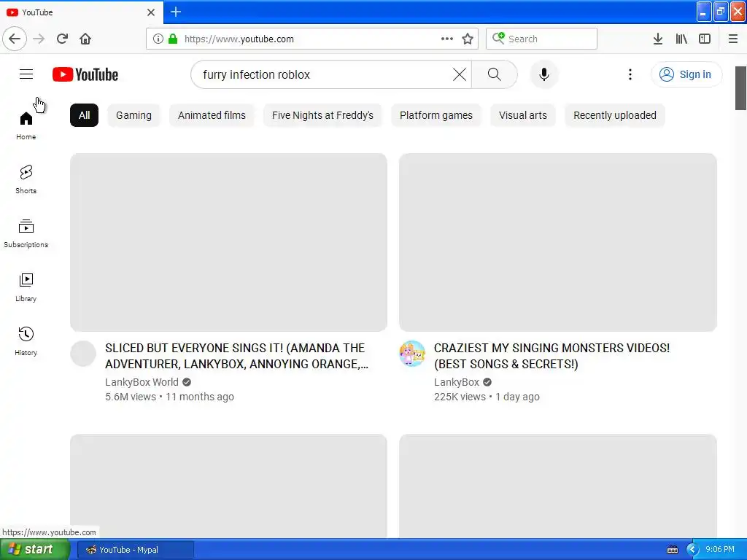The image size is (747, 560).
Task: Select the Gaming filter chip
Action: tap(134, 115)
